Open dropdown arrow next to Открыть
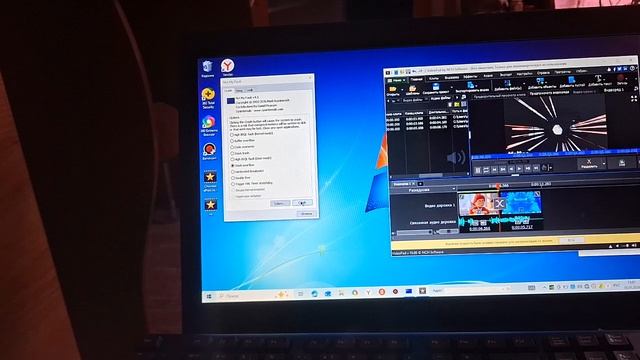 click(x=401, y=89)
